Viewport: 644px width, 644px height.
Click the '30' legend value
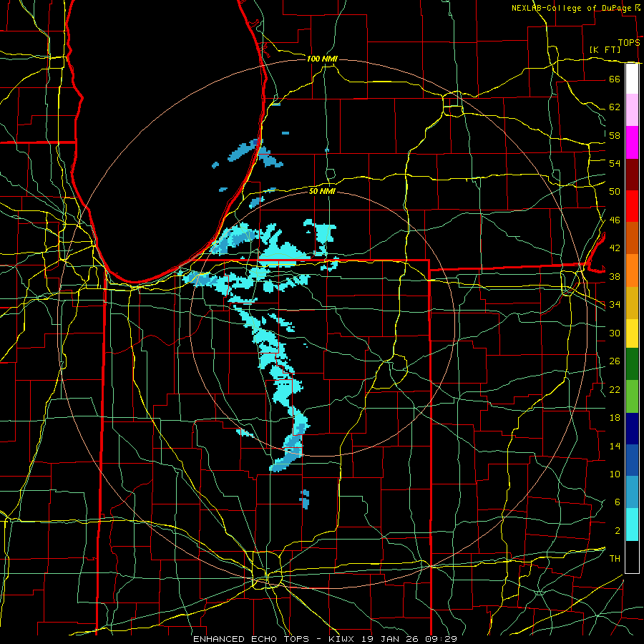pyautogui.click(x=615, y=333)
